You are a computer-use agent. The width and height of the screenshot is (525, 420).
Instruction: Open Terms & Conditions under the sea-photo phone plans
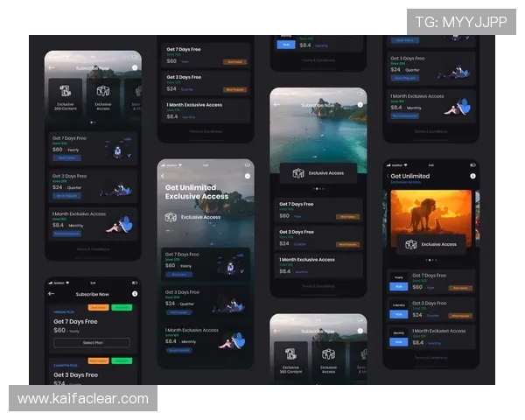click(x=318, y=286)
